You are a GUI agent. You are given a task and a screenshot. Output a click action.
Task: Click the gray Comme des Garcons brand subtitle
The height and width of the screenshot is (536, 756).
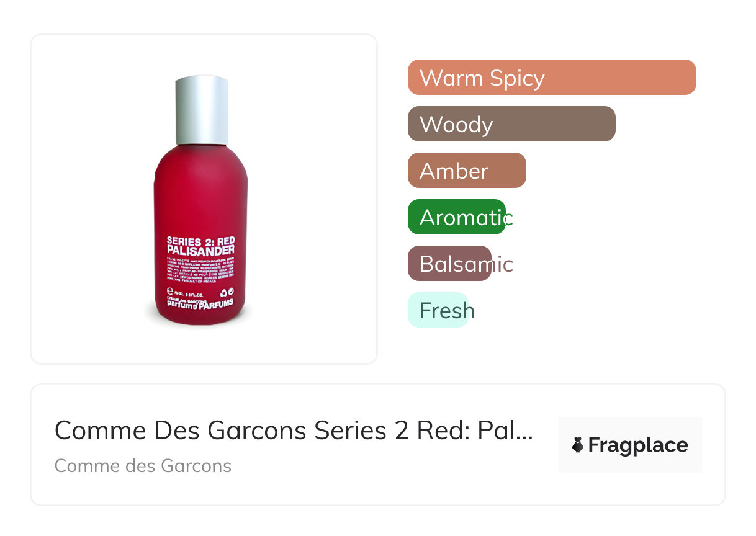pos(143,466)
